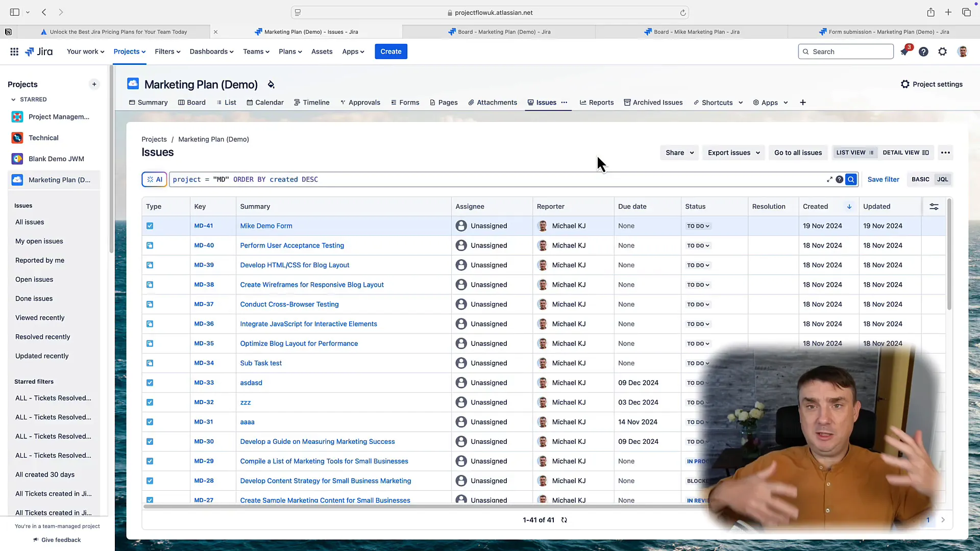Click the issue table vertical scrollbar
Screen dimensions: 980x551
point(949,255)
